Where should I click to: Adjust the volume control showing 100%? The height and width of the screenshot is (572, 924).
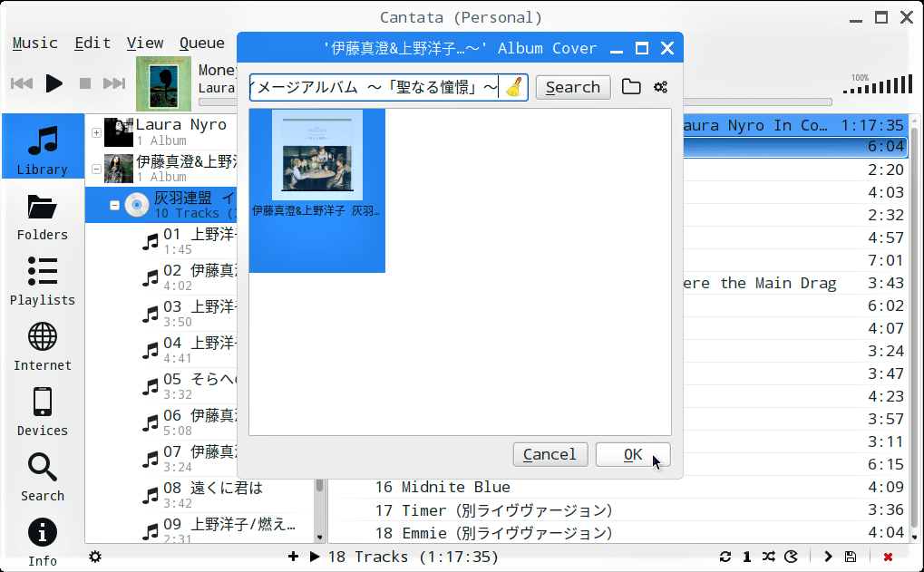(878, 84)
